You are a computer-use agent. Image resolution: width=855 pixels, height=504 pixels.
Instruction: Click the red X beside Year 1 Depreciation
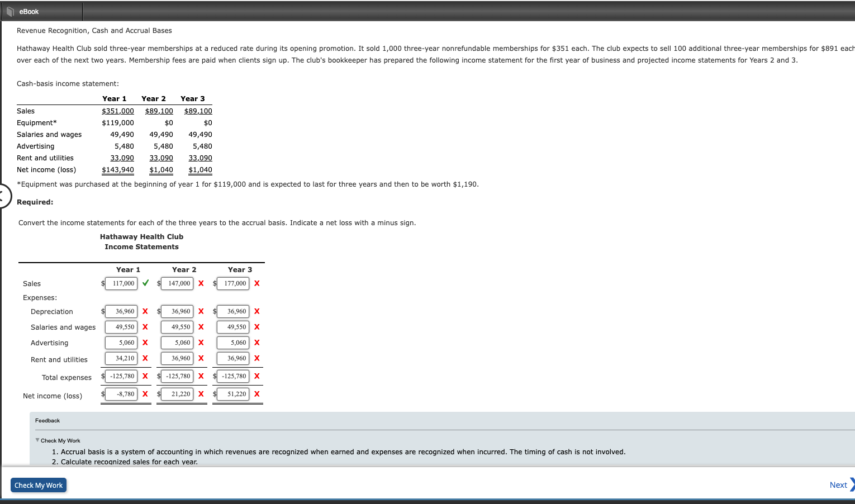pyautogui.click(x=145, y=311)
